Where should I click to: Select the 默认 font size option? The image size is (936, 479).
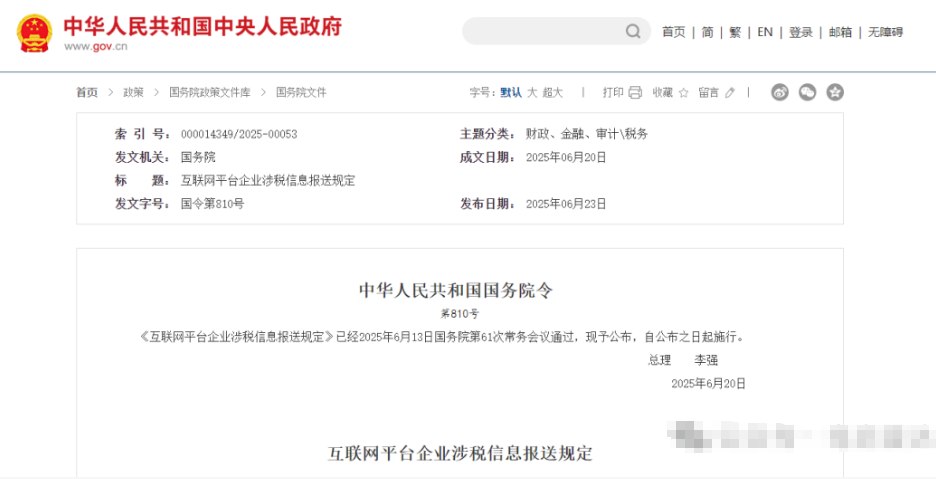point(511,93)
